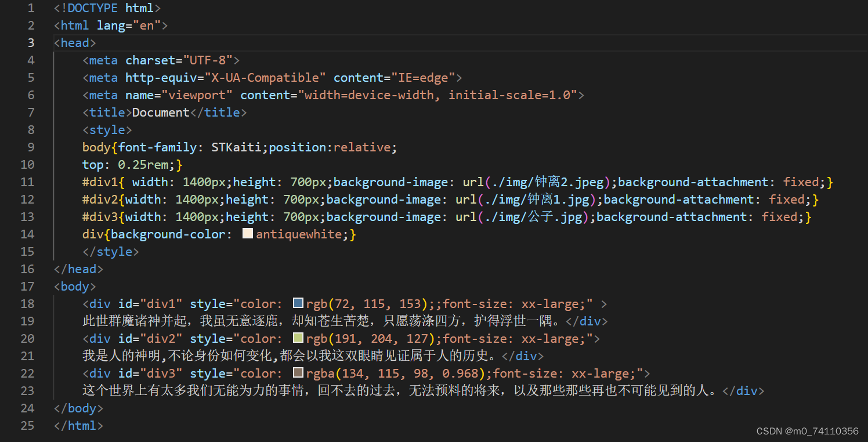Click 'background-attachment: fixed' on line 11
Screen dimensions: 868x442
click(x=718, y=182)
